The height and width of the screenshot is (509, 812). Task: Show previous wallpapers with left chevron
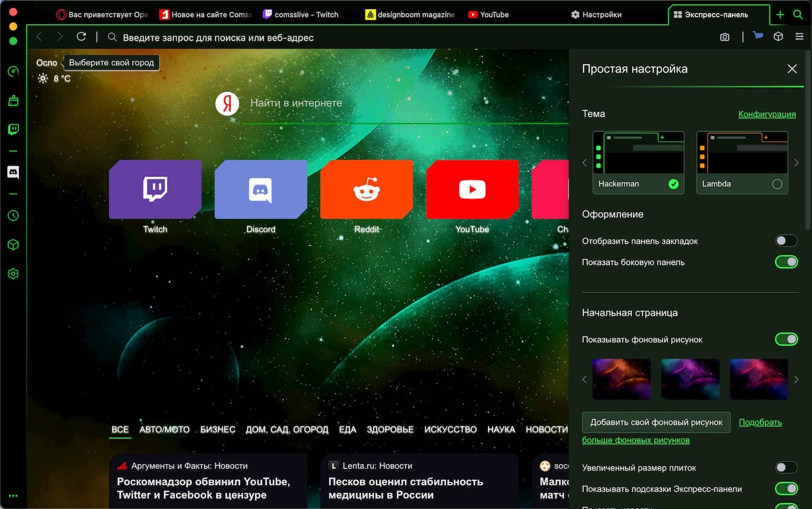(x=585, y=380)
